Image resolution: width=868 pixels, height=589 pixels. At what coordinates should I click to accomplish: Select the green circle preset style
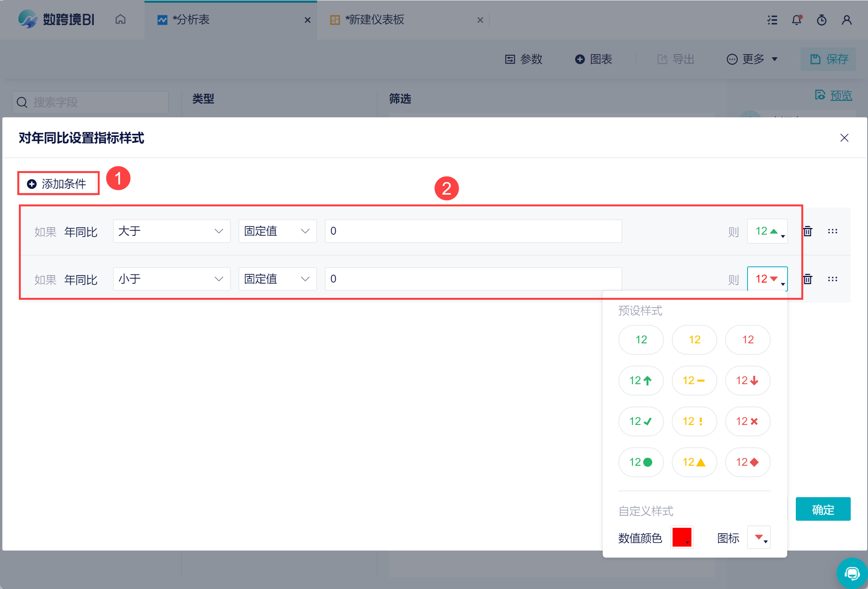pyautogui.click(x=641, y=462)
